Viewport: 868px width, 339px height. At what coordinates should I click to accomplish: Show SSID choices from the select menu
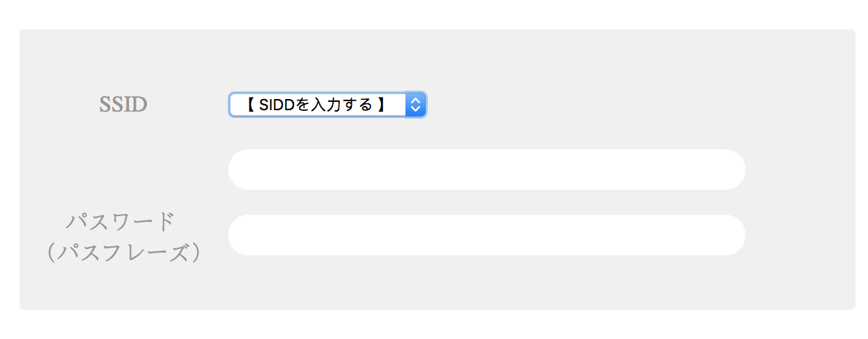(327, 105)
